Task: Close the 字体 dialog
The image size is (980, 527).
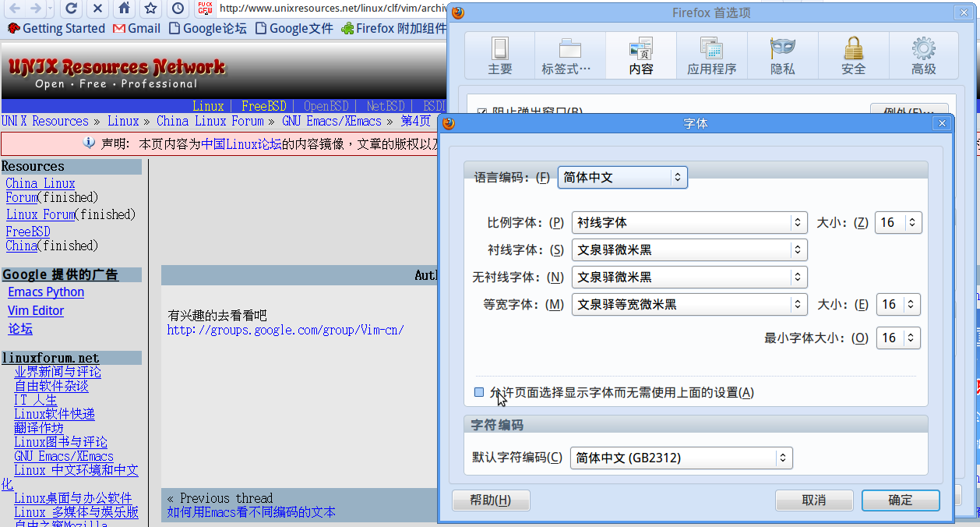Action: tap(943, 123)
